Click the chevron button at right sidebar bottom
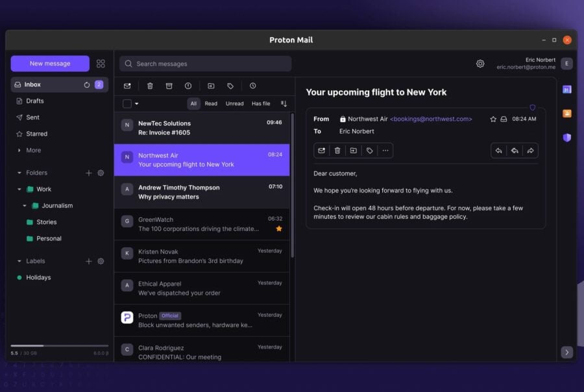The image size is (584, 392). click(x=567, y=352)
